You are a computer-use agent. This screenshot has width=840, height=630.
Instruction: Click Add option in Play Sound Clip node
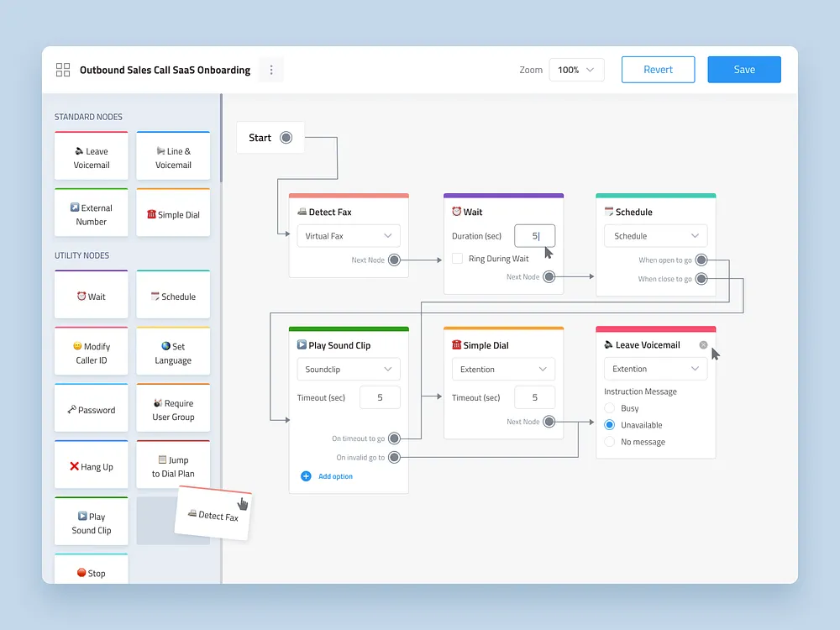tap(328, 476)
